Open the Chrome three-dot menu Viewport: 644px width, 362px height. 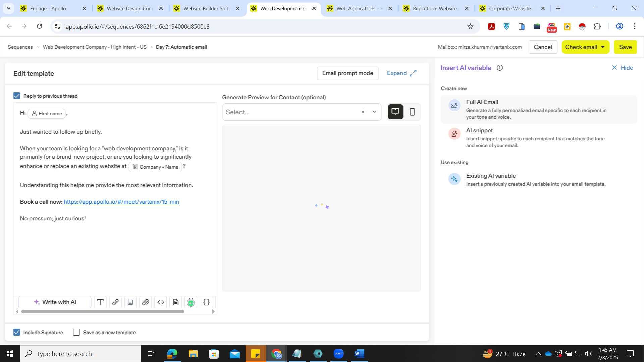click(635, 26)
